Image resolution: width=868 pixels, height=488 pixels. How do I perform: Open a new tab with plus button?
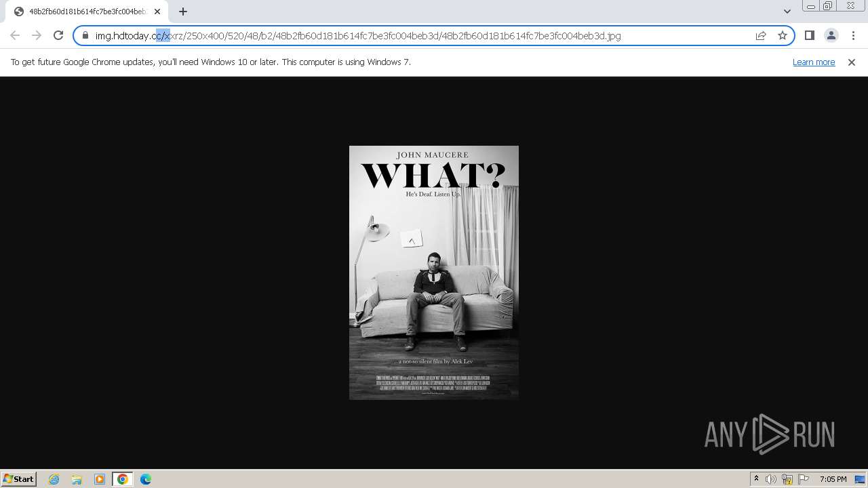click(x=183, y=12)
